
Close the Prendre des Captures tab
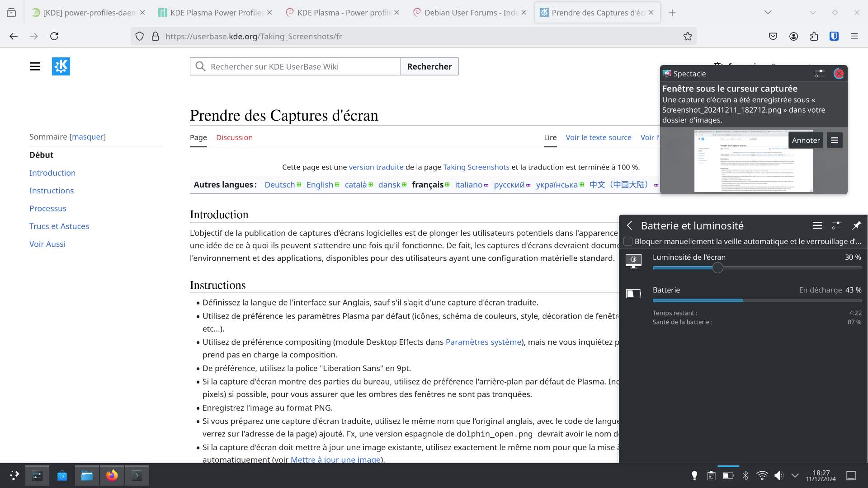[651, 13]
